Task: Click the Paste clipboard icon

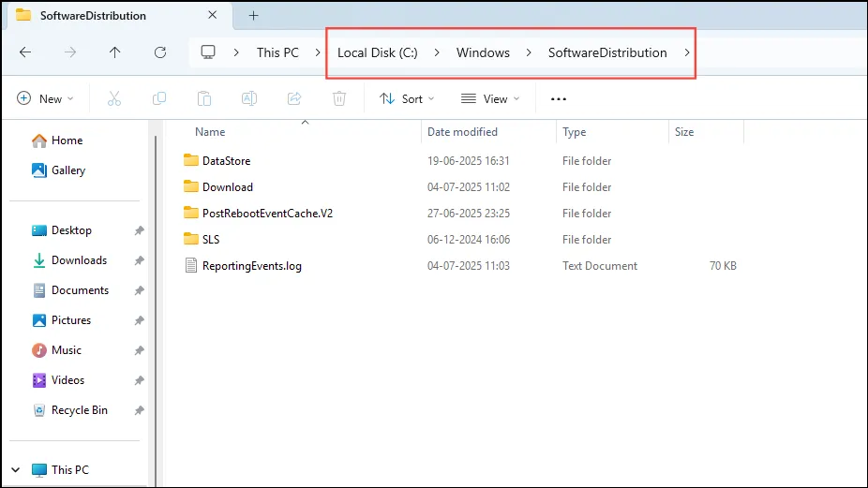Action: (x=204, y=99)
